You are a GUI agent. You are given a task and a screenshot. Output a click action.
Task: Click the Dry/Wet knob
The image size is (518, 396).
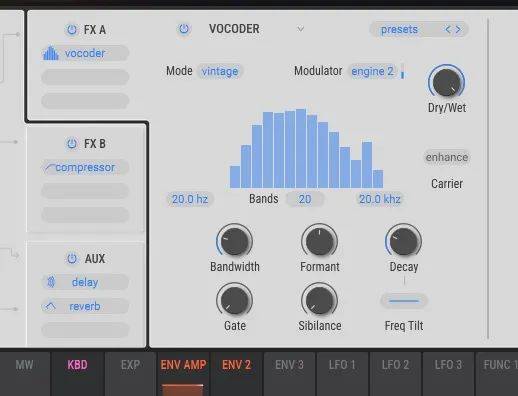(x=446, y=82)
